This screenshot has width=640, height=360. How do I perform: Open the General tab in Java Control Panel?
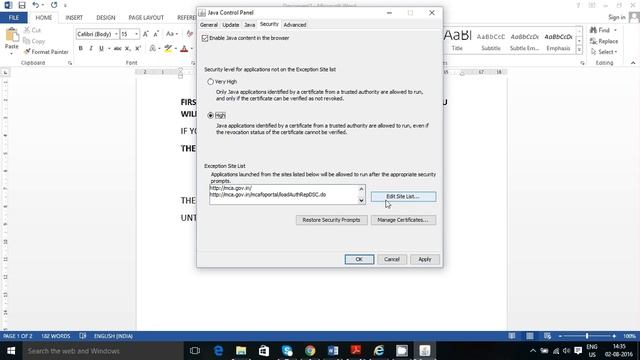click(x=209, y=25)
